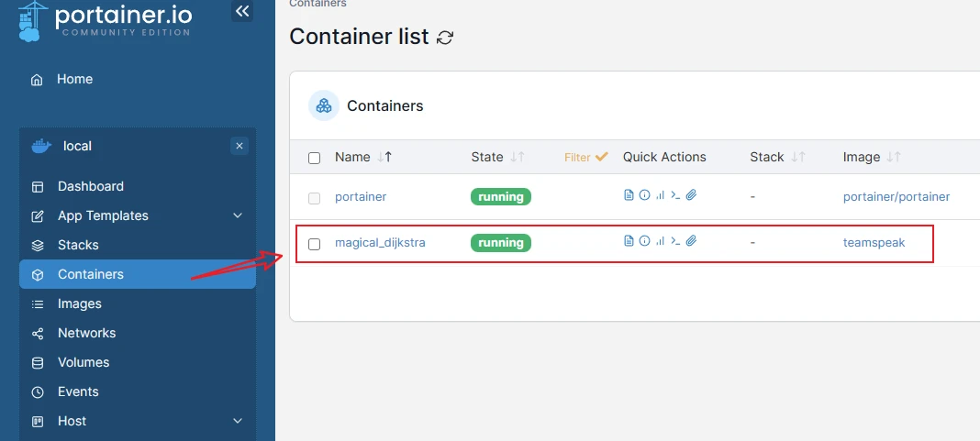Open logs icon for magical_dijkstra
The width and height of the screenshot is (980, 441).
click(629, 240)
